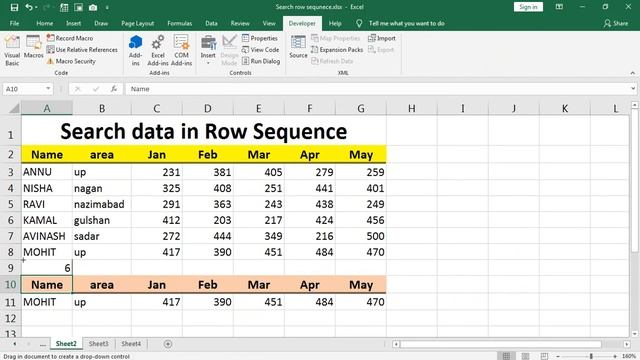Select cell containing nazimabad
The height and width of the screenshot is (360, 640).
point(102,204)
